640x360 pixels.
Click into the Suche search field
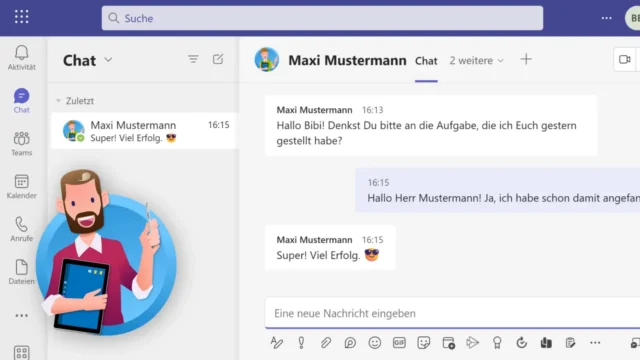[x=322, y=18]
